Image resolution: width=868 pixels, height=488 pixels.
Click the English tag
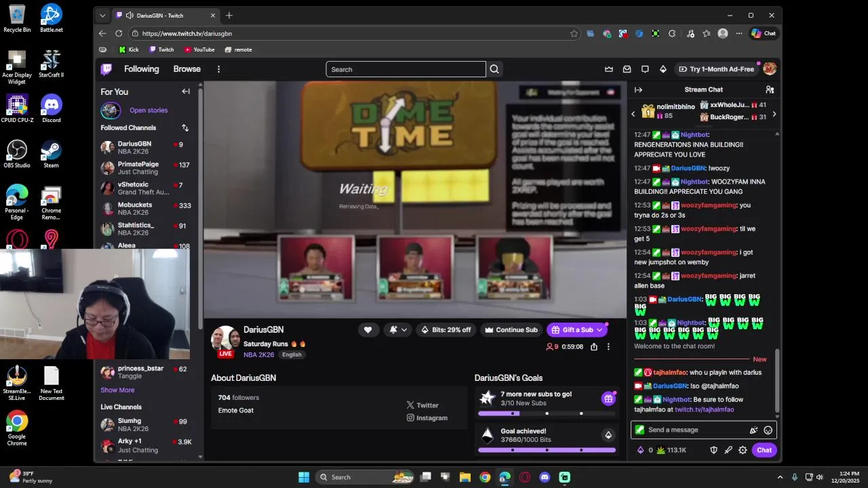(x=292, y=354)
